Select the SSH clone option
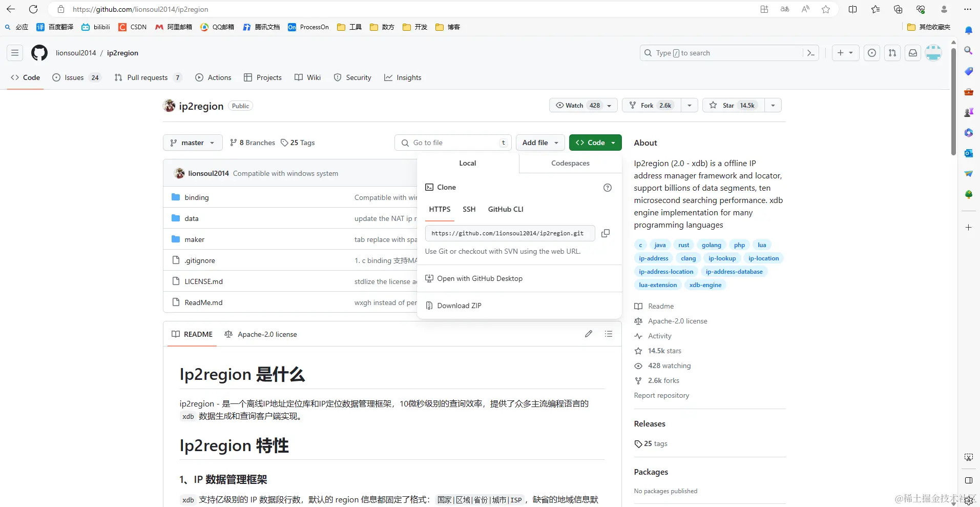This screenshot has height=507, width=980. click(469, 209)
